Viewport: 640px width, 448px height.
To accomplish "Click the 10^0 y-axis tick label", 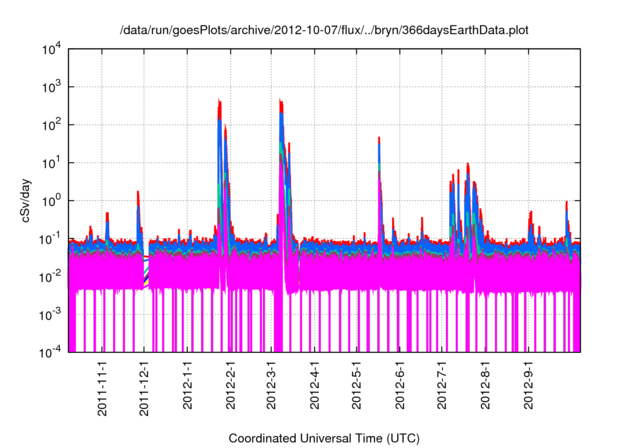I will [x=52, y=201].
